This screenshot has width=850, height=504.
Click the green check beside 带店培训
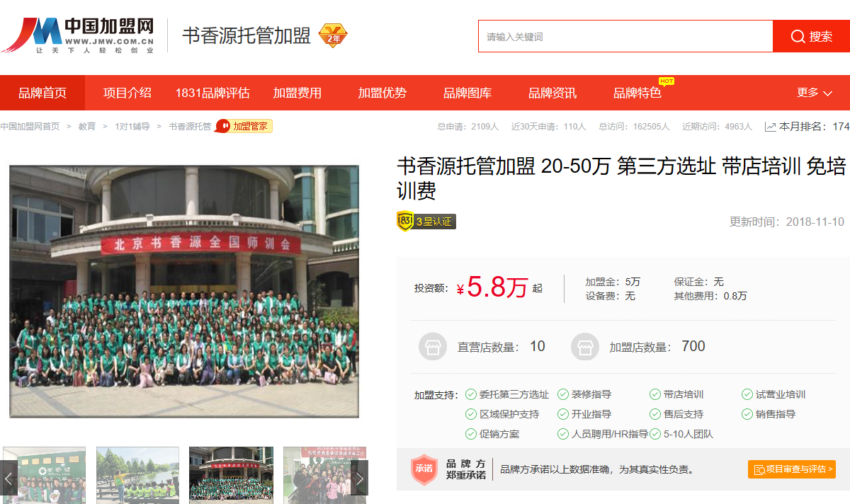point(655,394)
